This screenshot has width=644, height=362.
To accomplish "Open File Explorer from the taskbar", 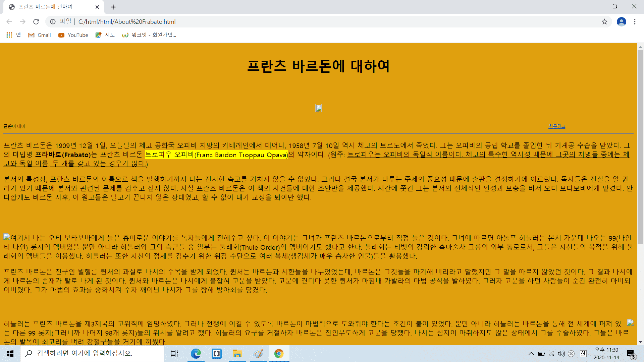I will [x=237, y=354].
